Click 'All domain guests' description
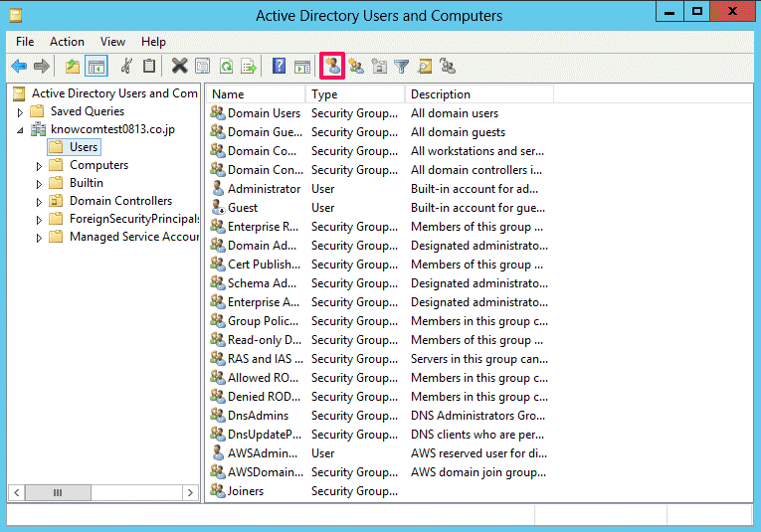Image resolution: width=761 pixels, height=532 pixels. [x=458, y=132]
